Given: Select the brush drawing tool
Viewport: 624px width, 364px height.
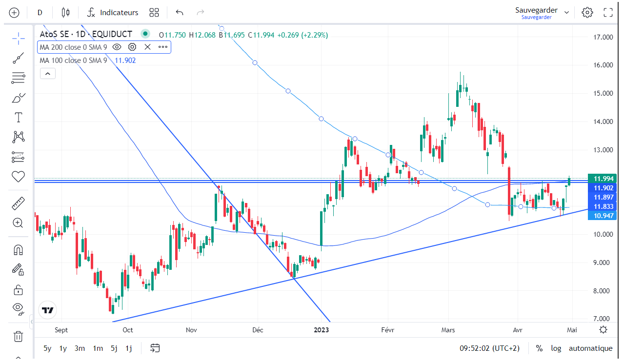Looking at the screenshot, I should coord(18,98).
